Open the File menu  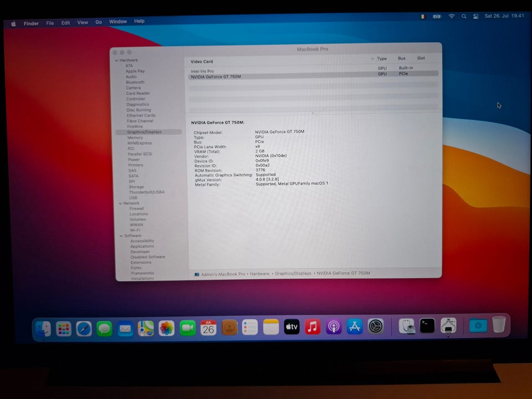pyautogui.click(x=50, y=23)
